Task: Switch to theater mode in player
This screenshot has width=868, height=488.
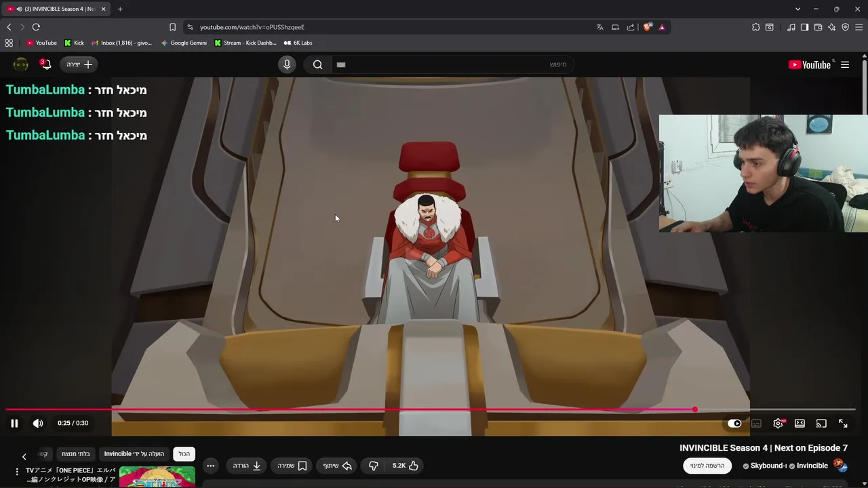Action: (x=800, y=424)
